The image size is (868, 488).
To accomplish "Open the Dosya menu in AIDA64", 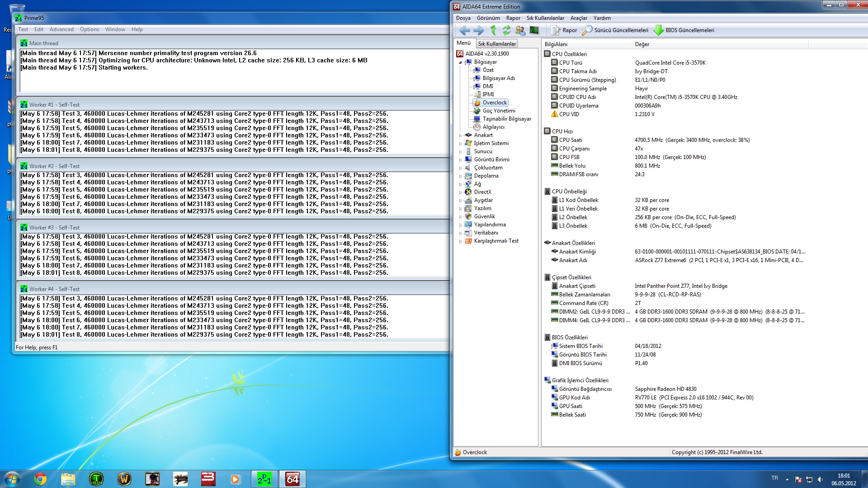I will click(x=463, y=18).
